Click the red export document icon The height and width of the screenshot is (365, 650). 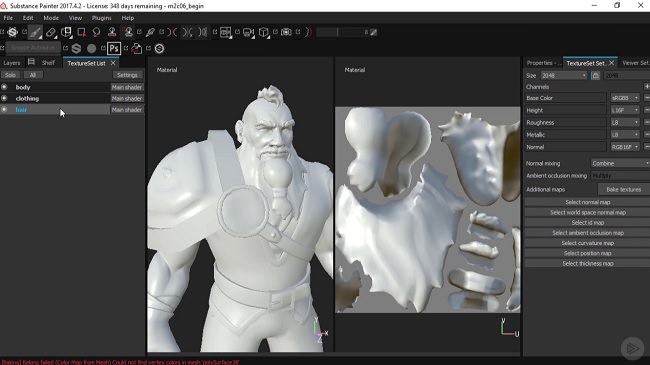(x=136, y=49)
